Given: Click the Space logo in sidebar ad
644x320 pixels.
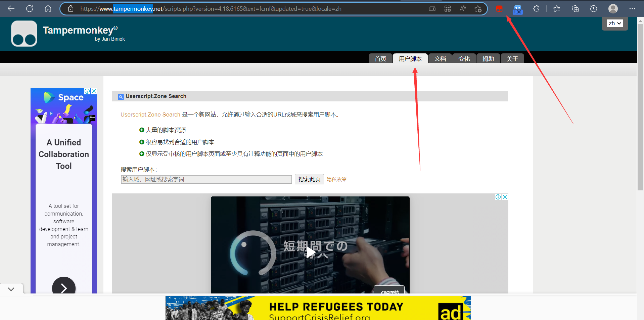Looking at the screenshot, I should tap(64, 97).
